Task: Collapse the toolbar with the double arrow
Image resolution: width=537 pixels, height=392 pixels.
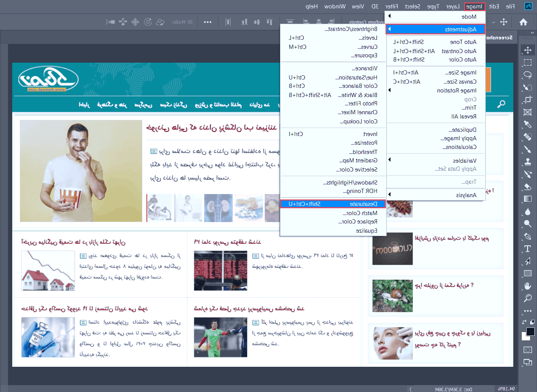Action: (x=532, y=33)
